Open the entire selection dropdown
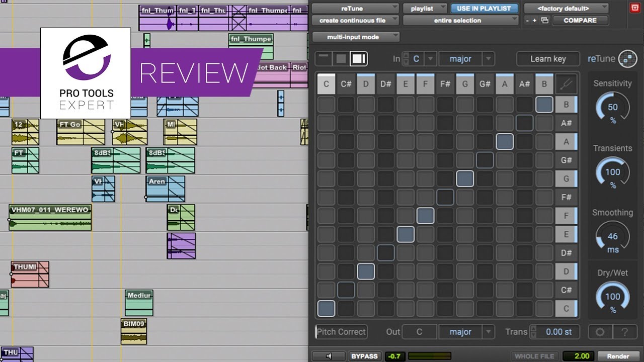The image size is (644, 362). 460,21
